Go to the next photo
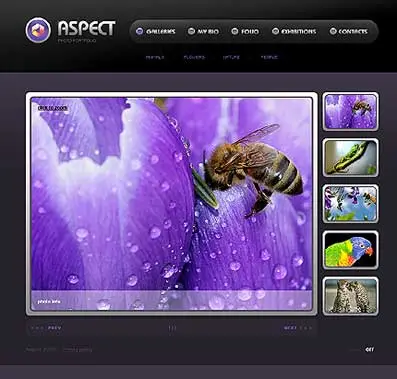 point(290,328)
